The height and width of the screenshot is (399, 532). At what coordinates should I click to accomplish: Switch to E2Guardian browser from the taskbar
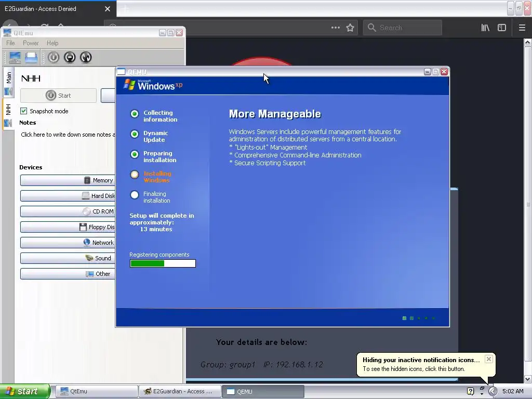click(180, 391)
